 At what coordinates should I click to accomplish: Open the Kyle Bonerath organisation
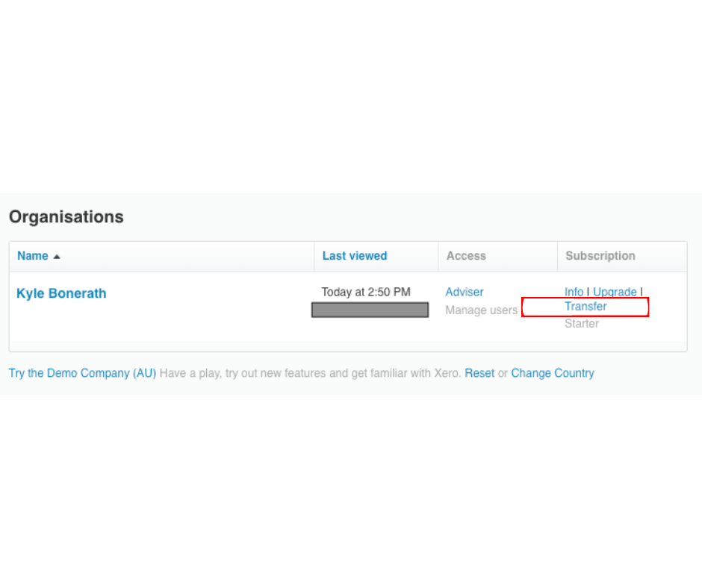tap(61, 293)
